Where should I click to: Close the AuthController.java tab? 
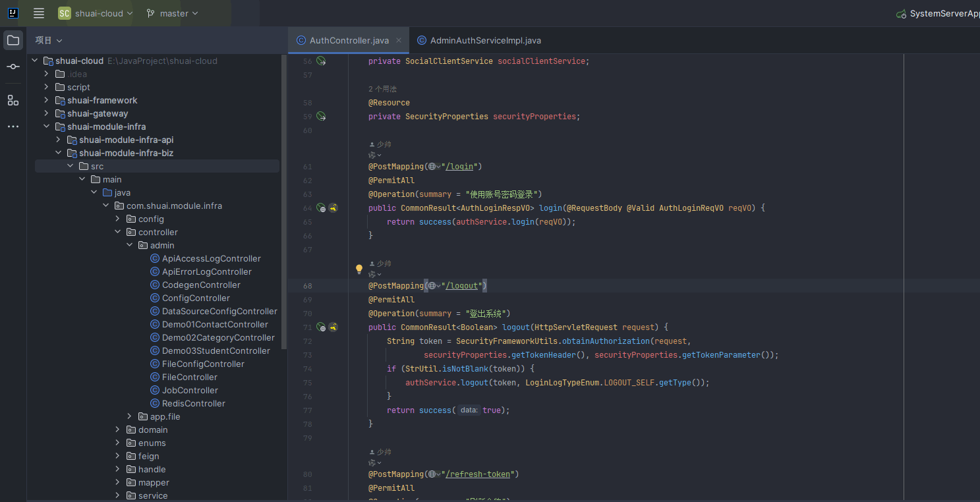(399, 40)
